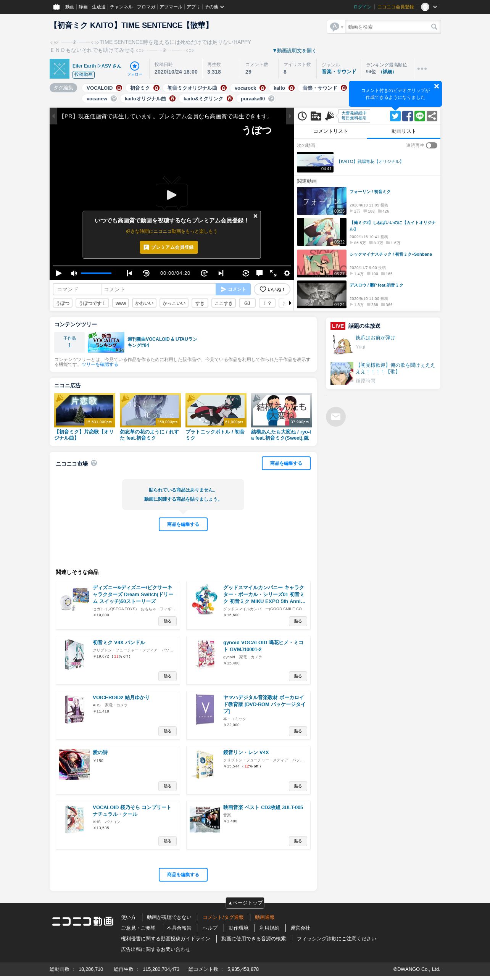Screen dimensions: 490x980
Task: Click Niconico ad cracker icon
Action: [330, 116]
